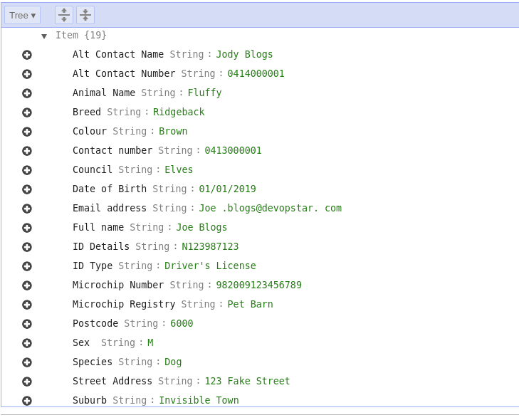Click plus icon next to Suburb

click(x=27, y=401)
